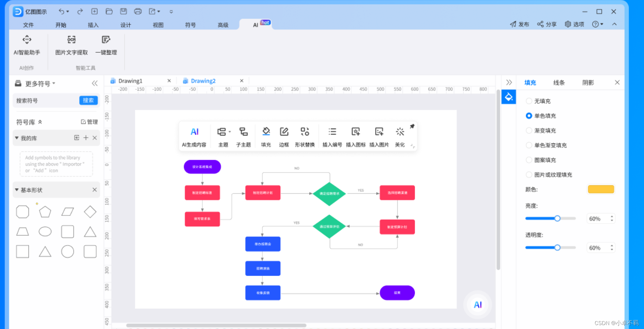Collapse the ribbon with caret
Image resolution: width=644 pixels, height=329 pixels.
coord(614,24)
